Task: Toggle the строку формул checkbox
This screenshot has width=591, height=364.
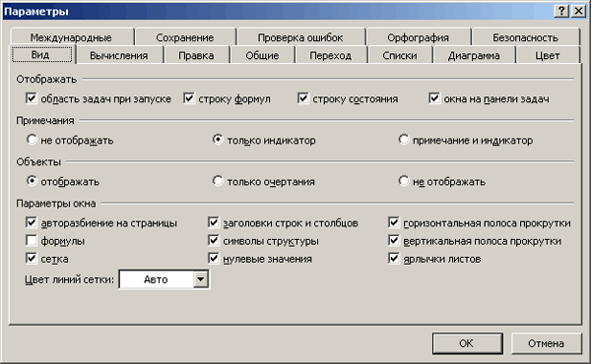Action: (189, 98)
